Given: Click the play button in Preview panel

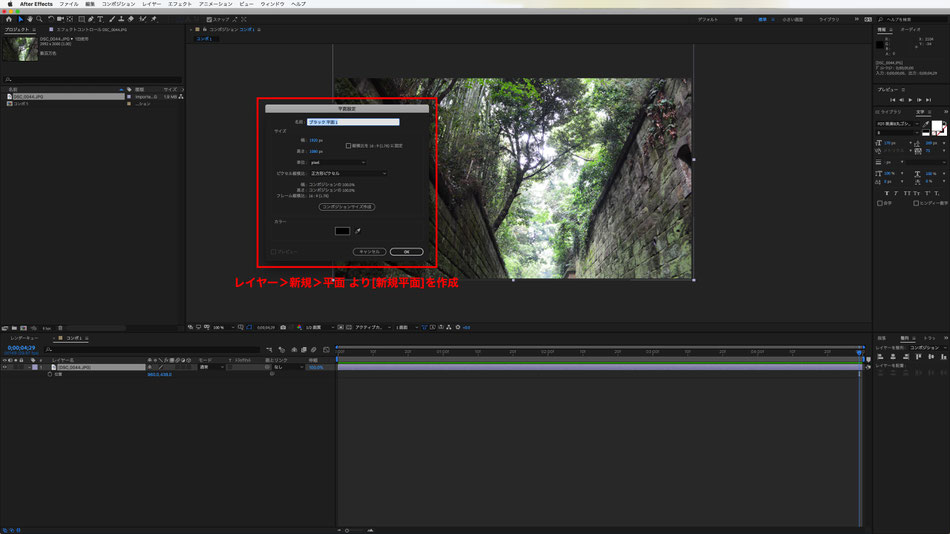Looking at the screenshot, I should tap(910, 100).
